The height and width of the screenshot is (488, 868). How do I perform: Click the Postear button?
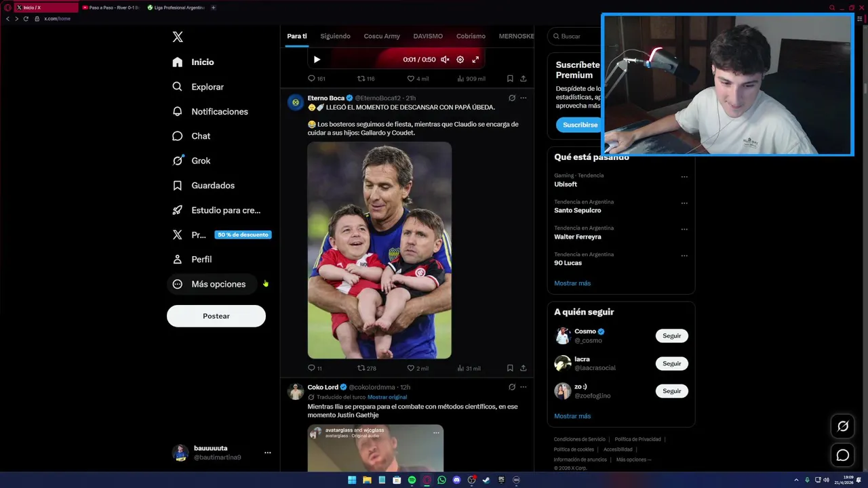coord(216,316)
